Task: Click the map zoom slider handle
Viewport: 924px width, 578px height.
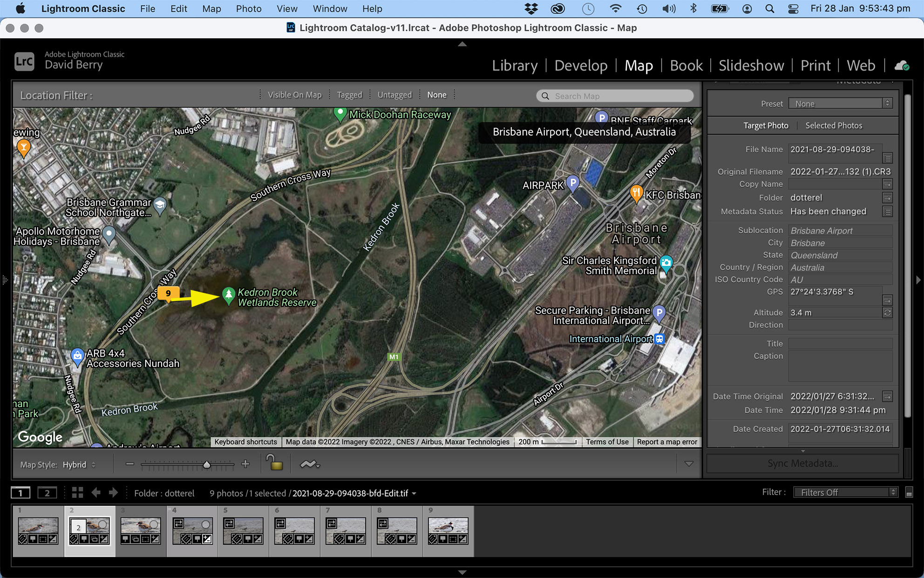Action: coord(207,464)
